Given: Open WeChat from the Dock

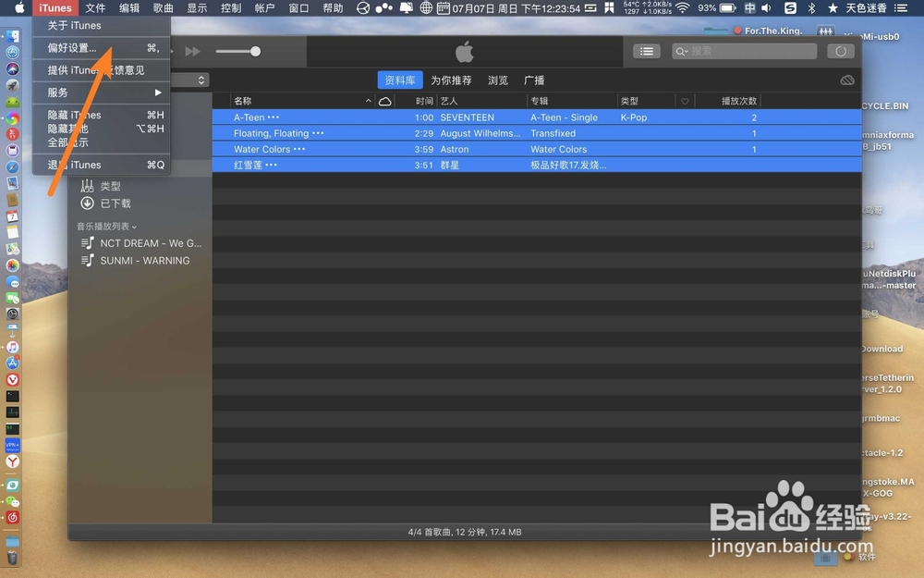Looking at the screenshot, I should [12, 502].
